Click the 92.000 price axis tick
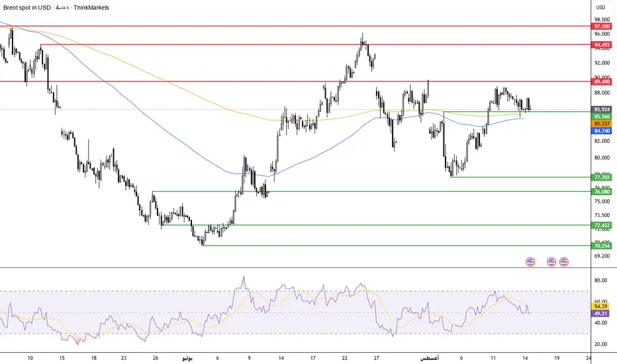 pyautogui.click(x=602, y=63)
